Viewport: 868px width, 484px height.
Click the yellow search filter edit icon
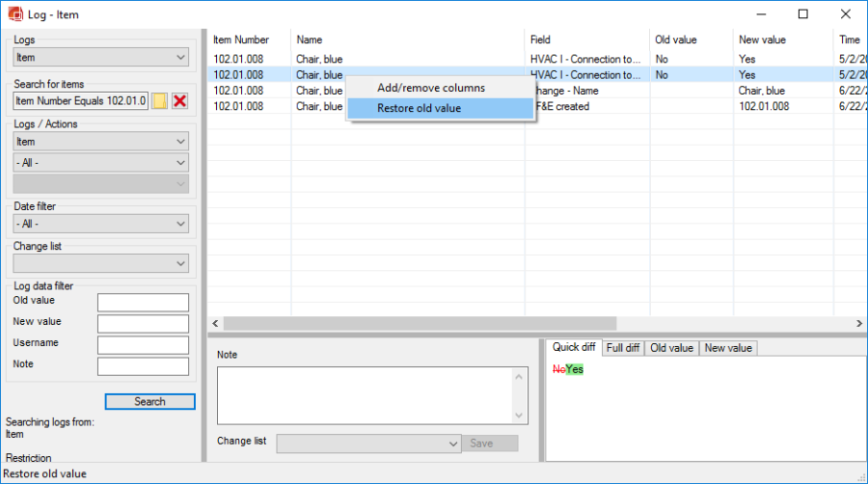tap(160, 101)
